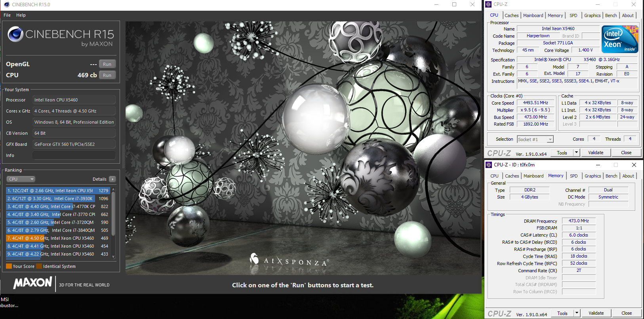
Task: Select ranking row Core i7-3930K 1096
Action: coord(58,199)
